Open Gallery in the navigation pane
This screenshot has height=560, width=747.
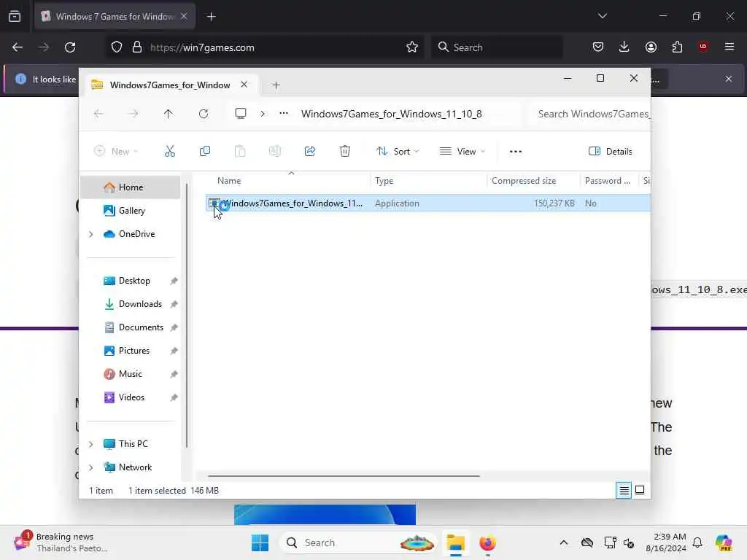[x=131, y=211]
